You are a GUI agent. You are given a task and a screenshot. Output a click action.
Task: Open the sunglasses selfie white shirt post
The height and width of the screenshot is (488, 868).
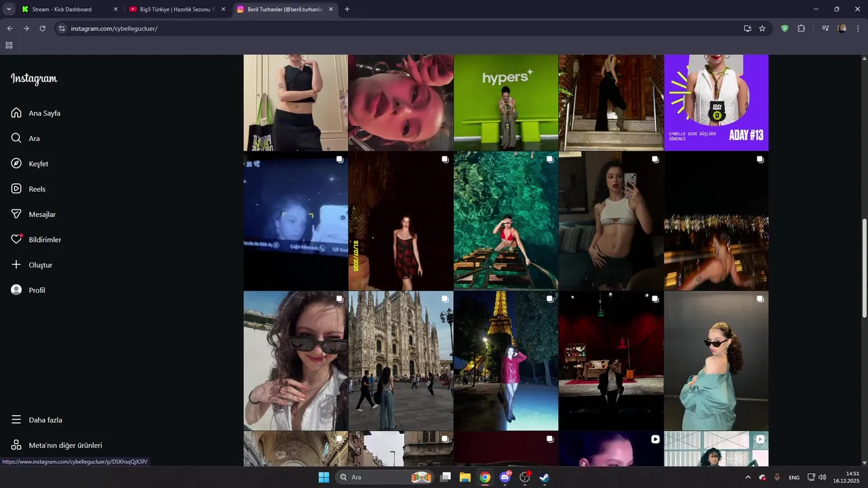296,361
